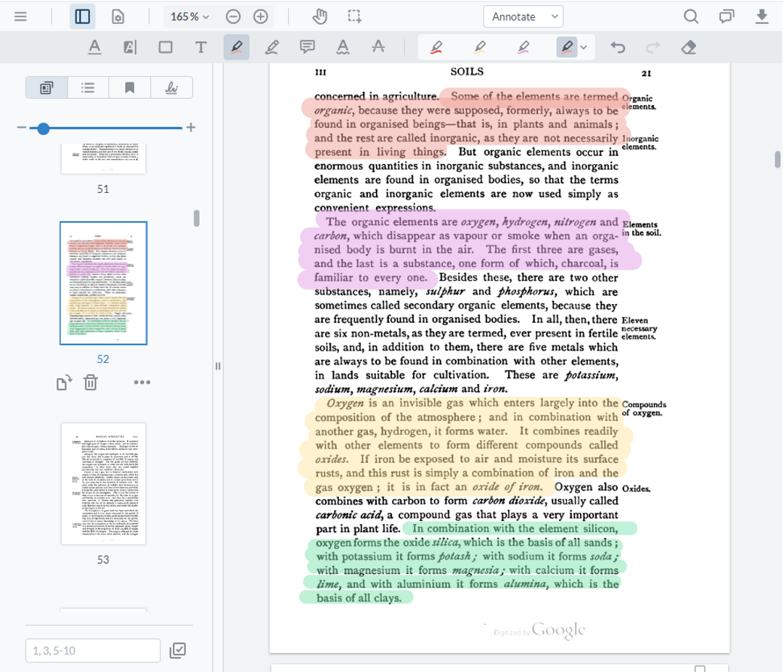Image resolution: width=784 pixels, height=672 pixels.
Task: Switch to the outline list tab
Action: coord(88,86)
